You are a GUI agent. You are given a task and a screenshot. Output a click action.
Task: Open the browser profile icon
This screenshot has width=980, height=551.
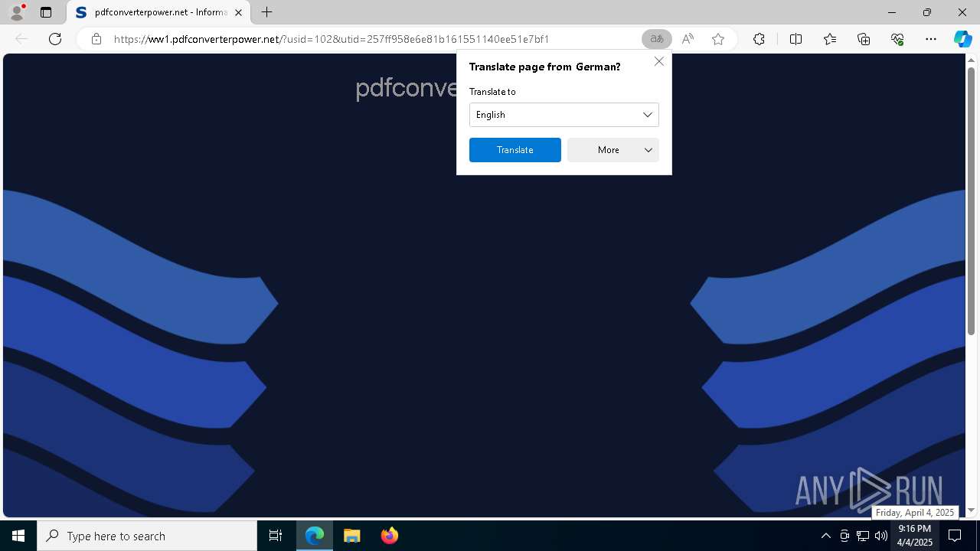coord(17,12)
